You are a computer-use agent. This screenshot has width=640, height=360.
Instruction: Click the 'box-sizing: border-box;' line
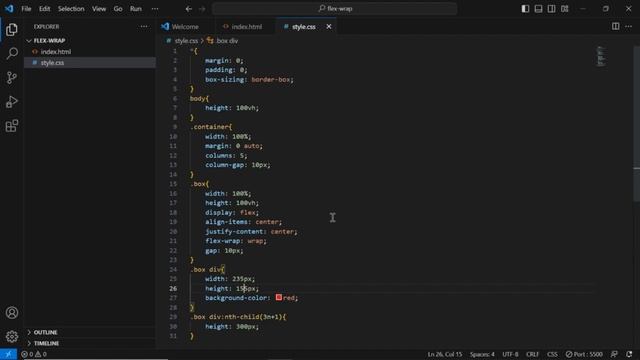pyautogui.click(x=249, y=80)
